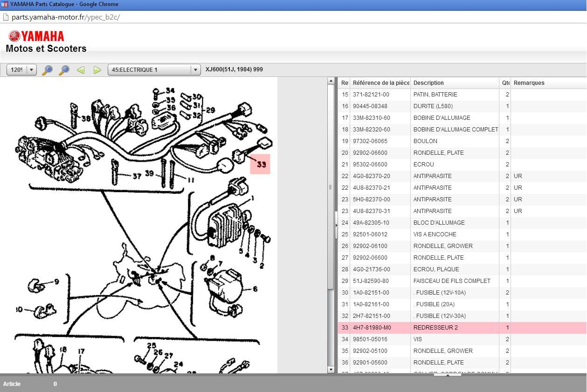
Task: Click the diagram scrollbar up arrow
Action: point(331,81)
